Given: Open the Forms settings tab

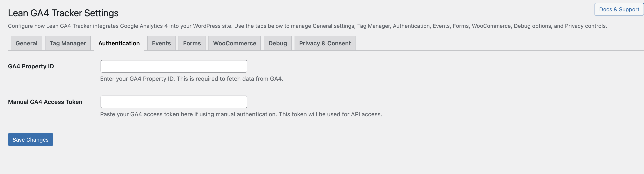Looking at the screenshot, I should 192,43.
